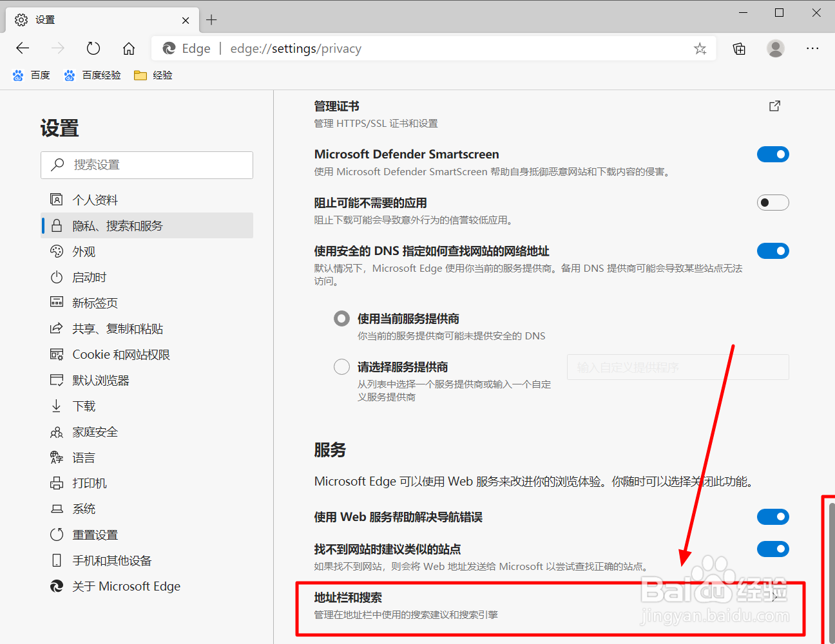The height and width of the screenshot is (644, 835).
Task: Select the 外观 settings category
Action: (82, 251)
